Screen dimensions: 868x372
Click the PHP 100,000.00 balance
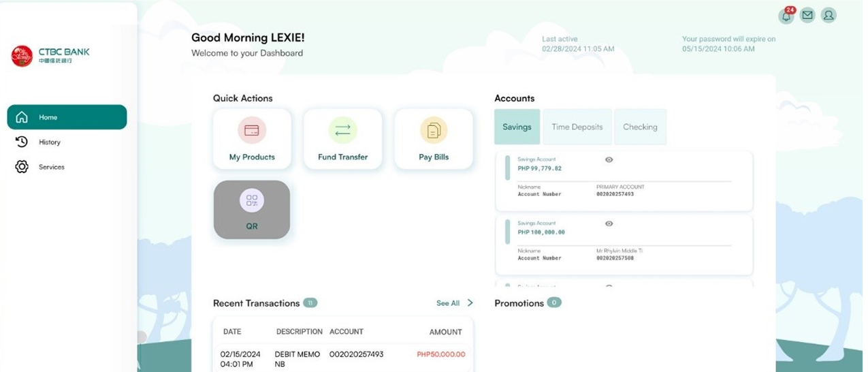pos(541,232)
